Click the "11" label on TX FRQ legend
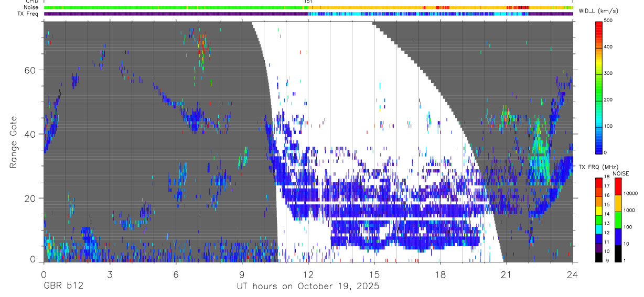Viewport: 644px width, 297px height. [607, 243]
